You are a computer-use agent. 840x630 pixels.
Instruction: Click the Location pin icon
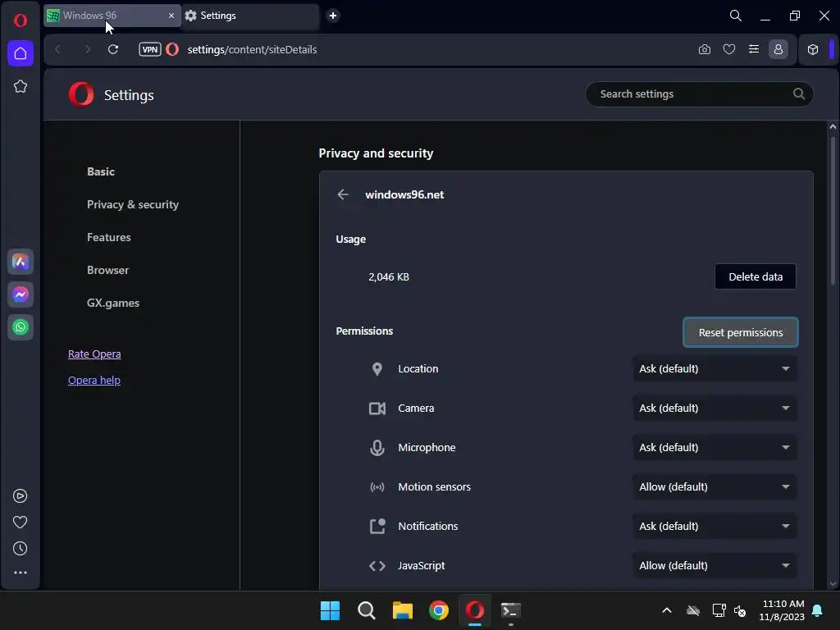point(377,369)
